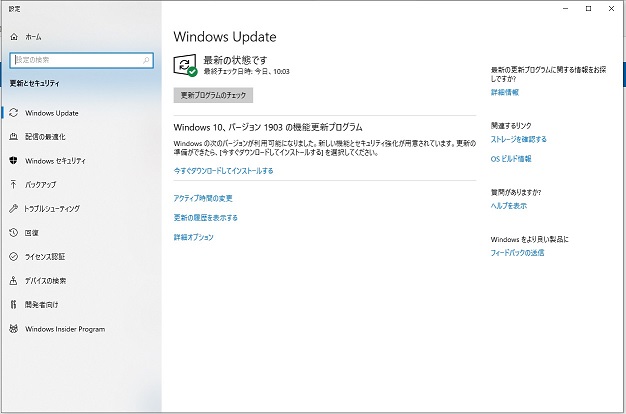Click the Windows セキュリティ shield icon
This screenshot has height=414, width=626.
(14, 160)
